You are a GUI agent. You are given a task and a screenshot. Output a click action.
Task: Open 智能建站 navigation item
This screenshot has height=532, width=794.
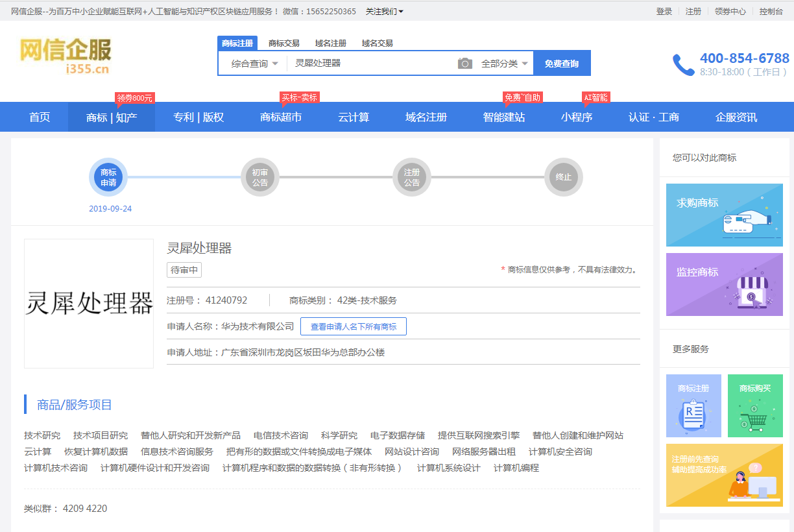coord(504,117)
